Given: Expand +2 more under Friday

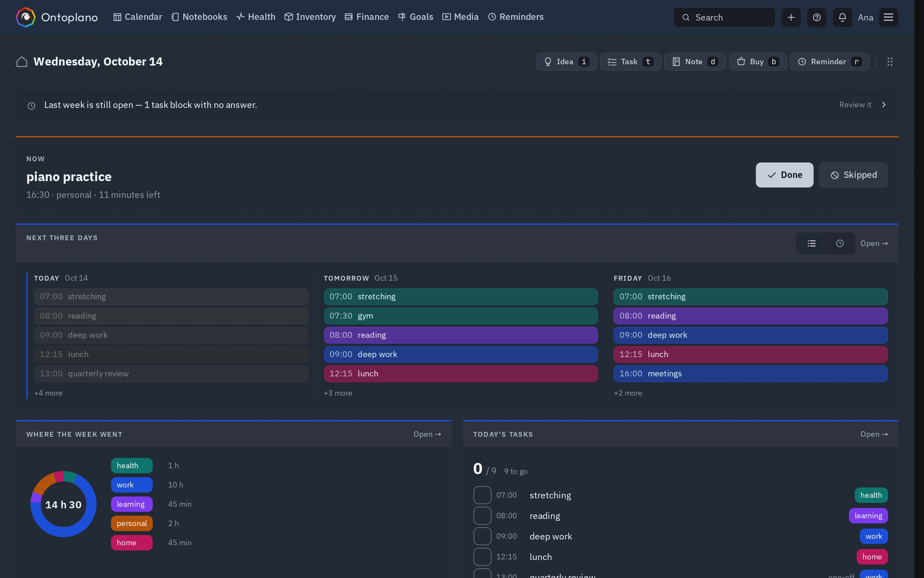Looking at the screenshot, I should [628, 393].
